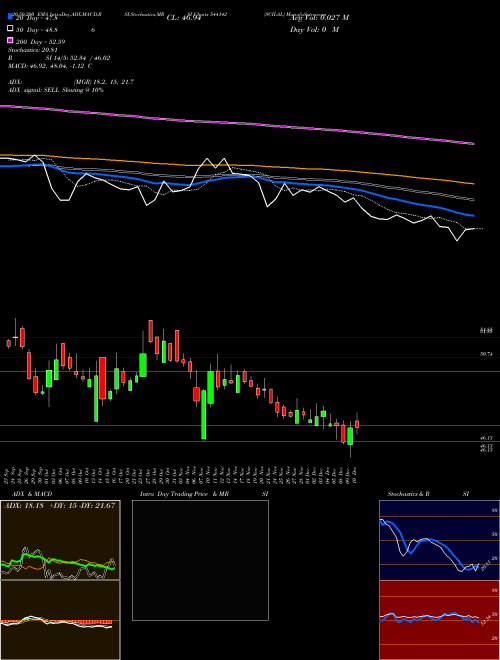Open the MACD histogram chart thumbnail
500x660 pixels.
point(60,620)
